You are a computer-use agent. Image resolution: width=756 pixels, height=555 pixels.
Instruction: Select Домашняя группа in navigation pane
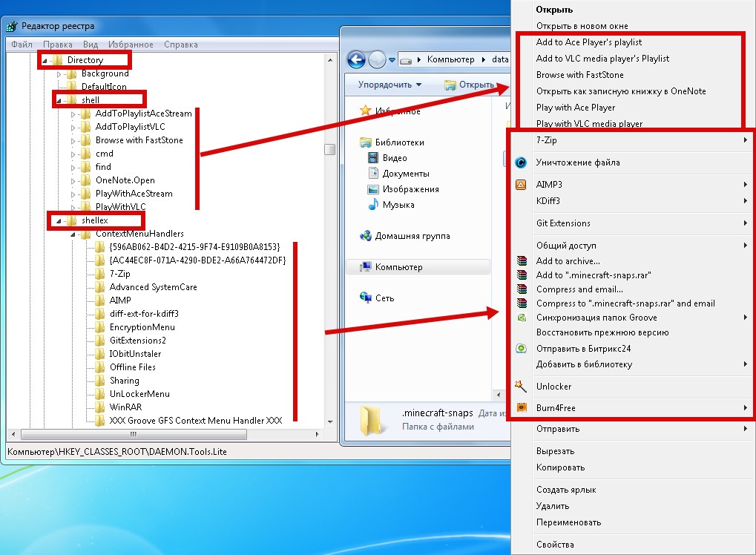[412, 236]
